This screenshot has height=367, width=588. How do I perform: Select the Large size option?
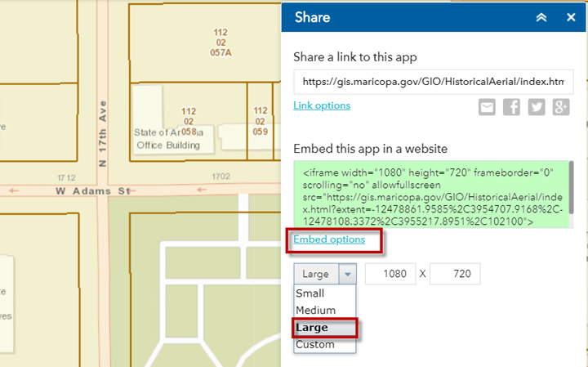click(x=313, y=328)
